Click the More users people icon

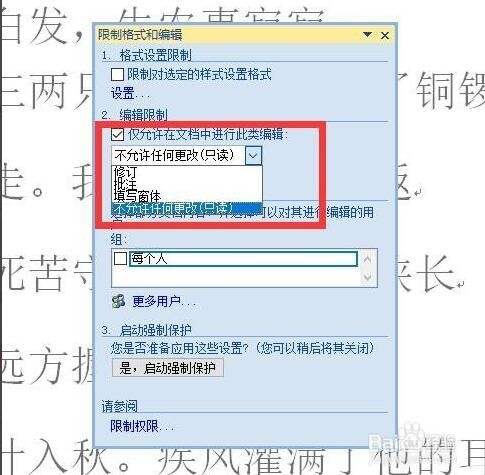(118, 301)
